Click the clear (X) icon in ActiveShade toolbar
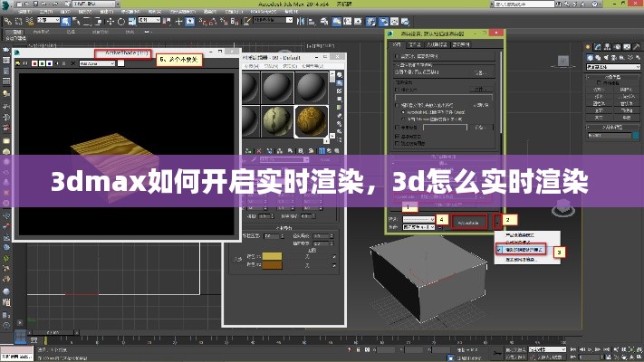Image resolution: width=644 pixels, height=362 pixels. (72, 63)
